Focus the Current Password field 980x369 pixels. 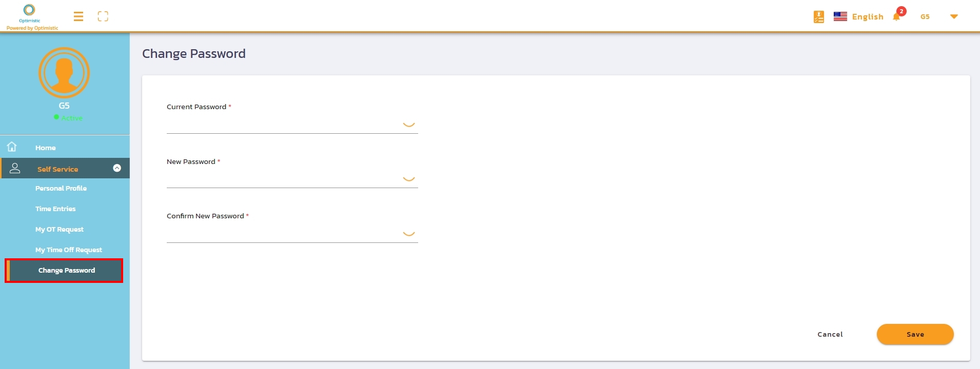click(283, 125)
